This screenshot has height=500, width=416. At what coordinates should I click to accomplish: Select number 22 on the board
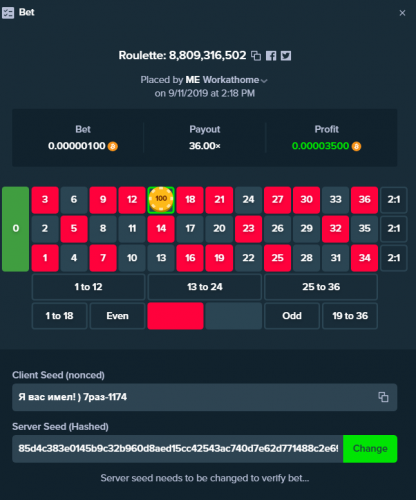click(248, 258)
